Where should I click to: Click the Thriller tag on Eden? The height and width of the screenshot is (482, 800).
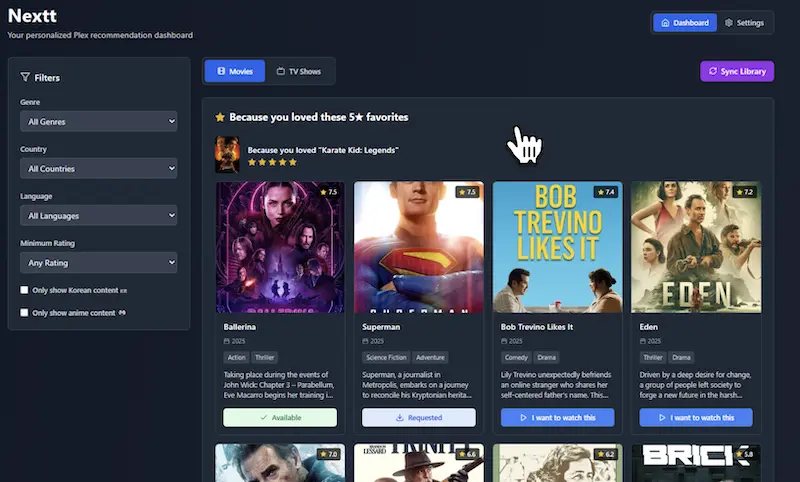[653, 358]
